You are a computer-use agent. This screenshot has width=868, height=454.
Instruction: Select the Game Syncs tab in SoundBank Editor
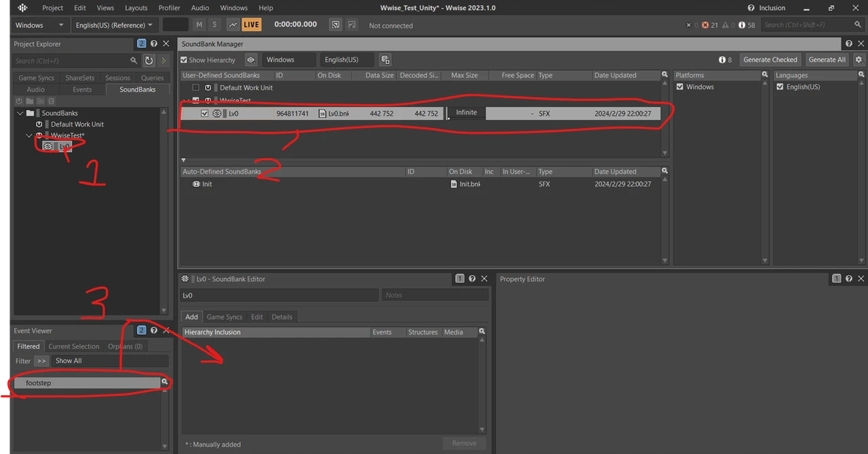pos(224,317)
